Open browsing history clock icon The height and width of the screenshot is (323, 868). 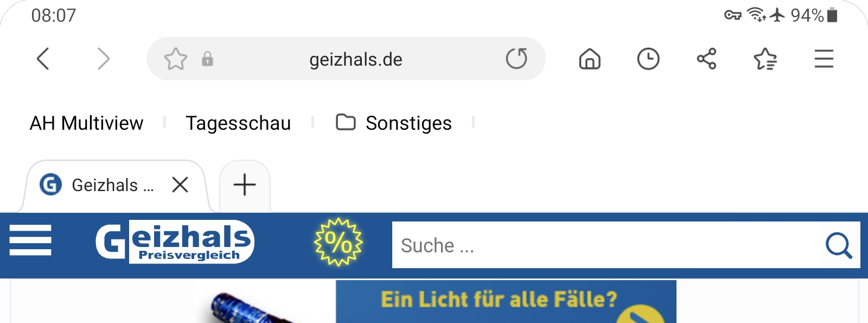[x=648, y=59]
